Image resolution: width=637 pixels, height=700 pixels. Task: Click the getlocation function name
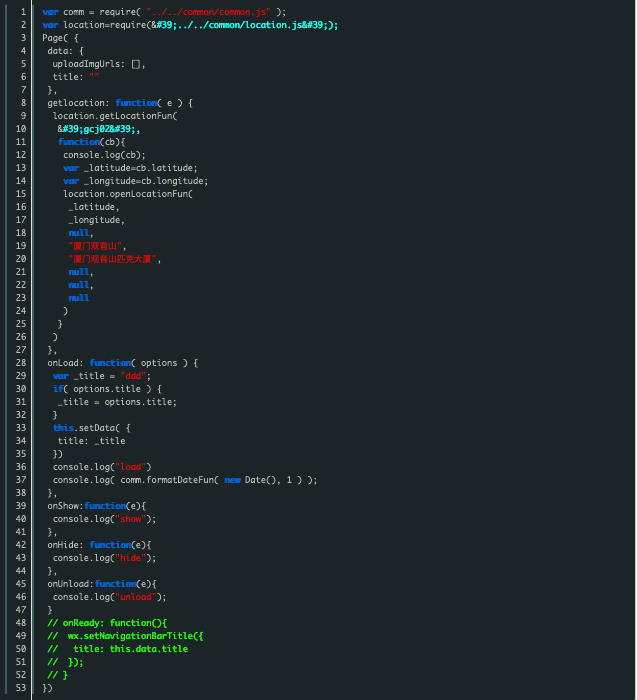(78, 103)
